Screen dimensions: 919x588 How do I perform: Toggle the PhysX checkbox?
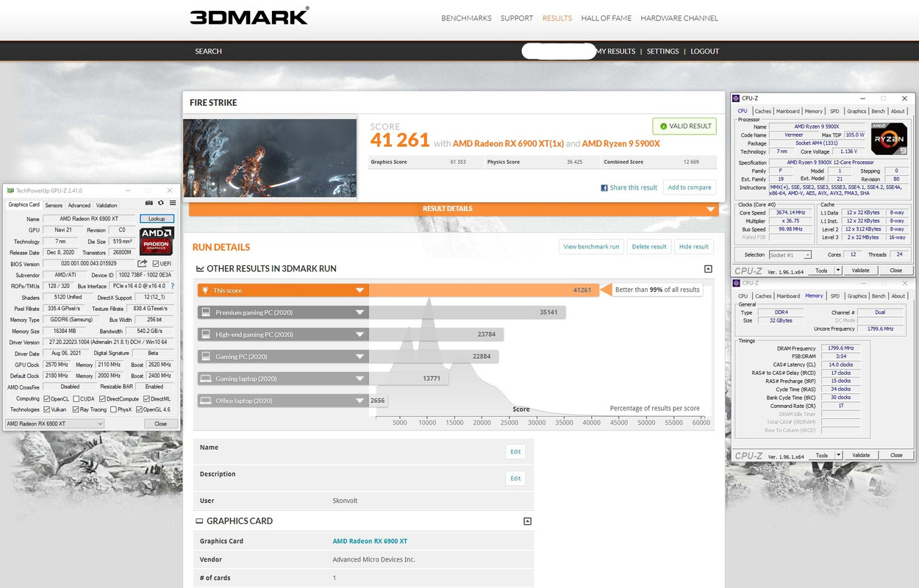(x=112, y=409)
